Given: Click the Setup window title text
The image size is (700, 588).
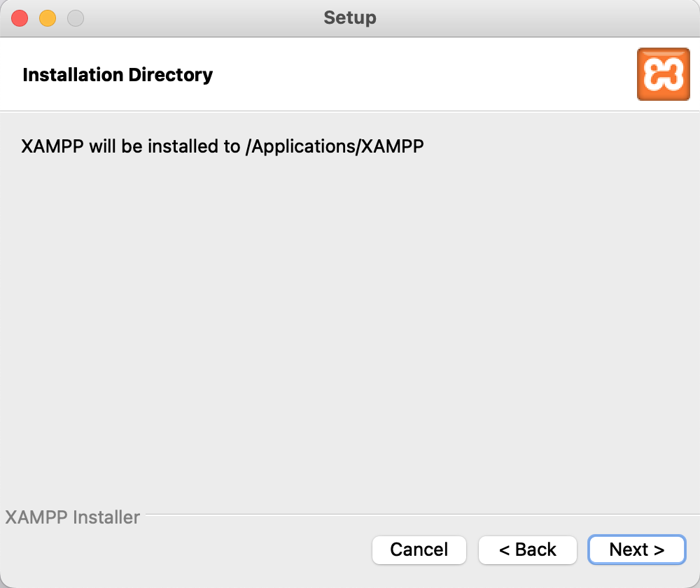Looking at the screenshot, I should click(x=350, y=18).
